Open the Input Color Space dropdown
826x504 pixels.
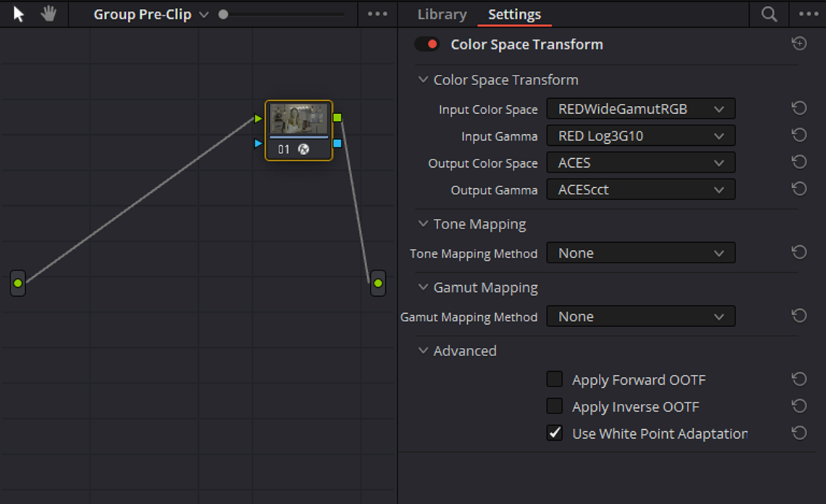point(641,109)
